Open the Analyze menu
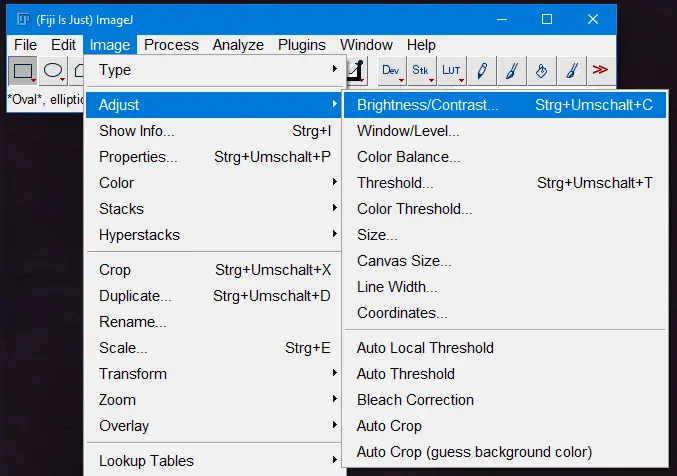Image resolution: width=677 pixels, height=476 pixels. [x=238, y=45]
